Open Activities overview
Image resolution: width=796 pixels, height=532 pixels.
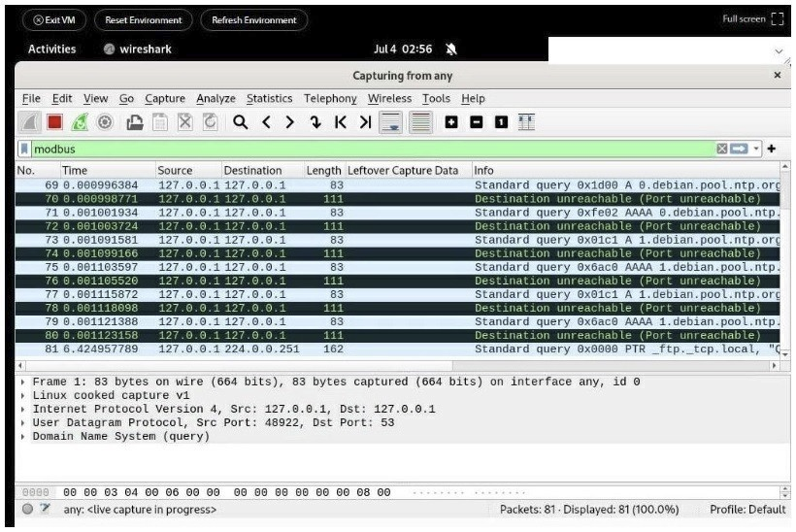51,50
